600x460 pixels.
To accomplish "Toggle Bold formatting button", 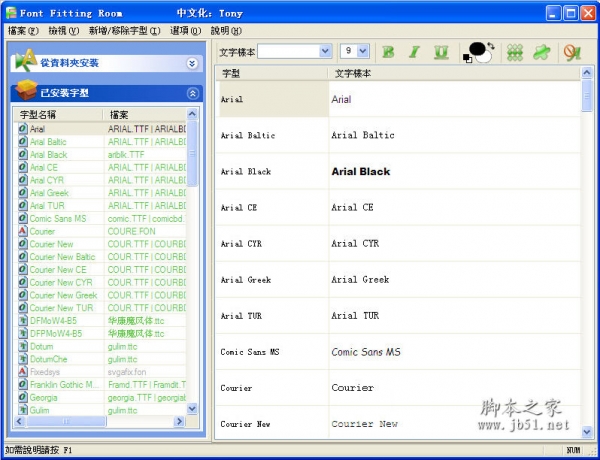I will point(388,52).
